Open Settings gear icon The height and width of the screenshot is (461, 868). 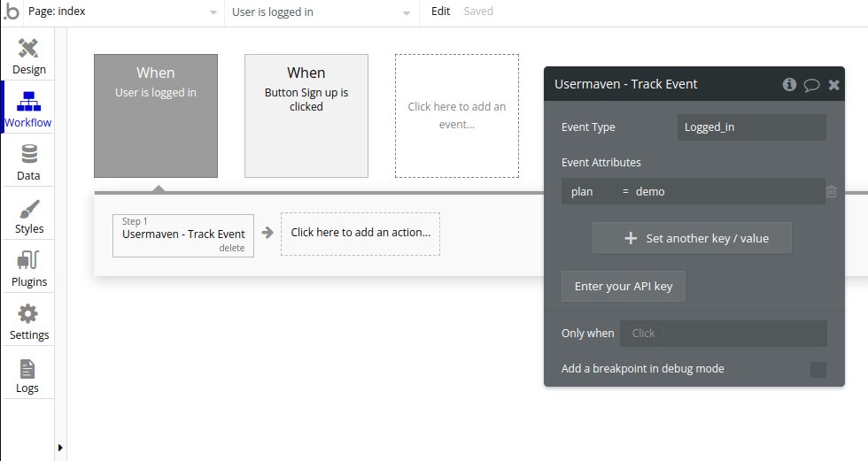28,314
